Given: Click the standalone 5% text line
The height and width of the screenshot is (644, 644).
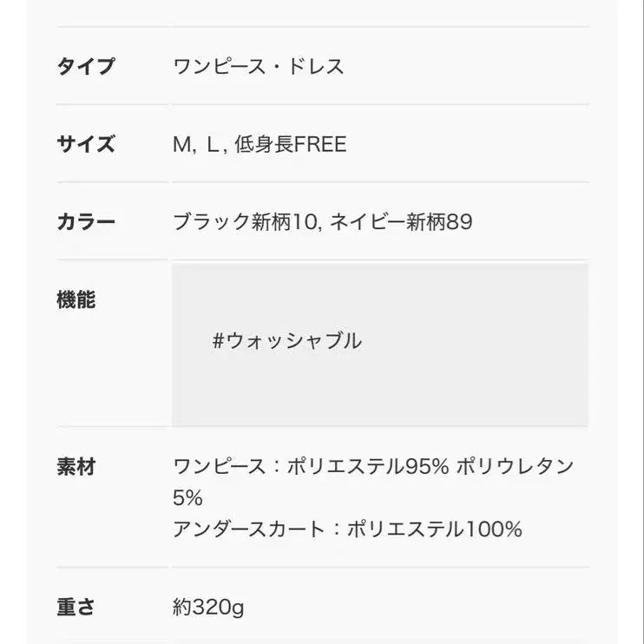Looking at the screenshot, I should point(187,498).
